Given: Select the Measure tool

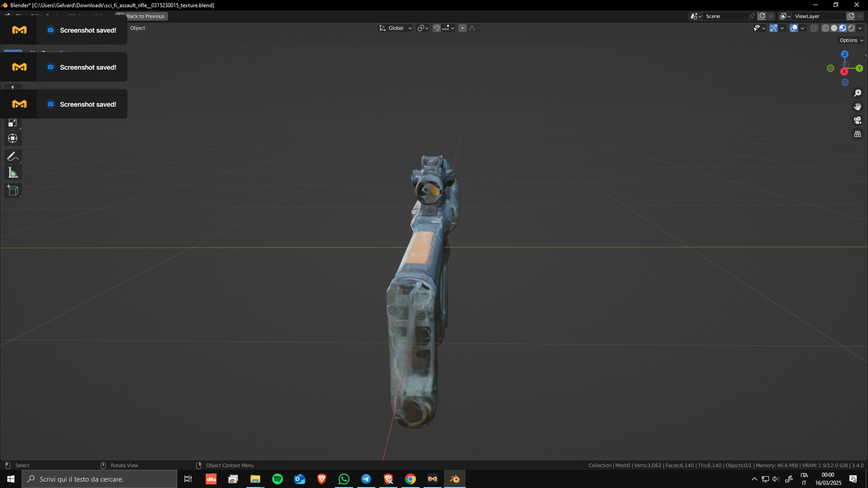Looking at the screenshot, I should pos(13,173).
